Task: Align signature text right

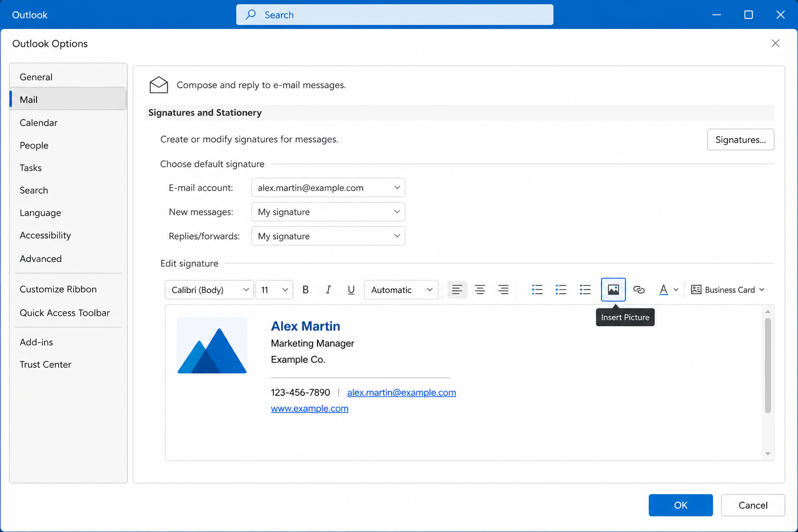Action: tap(503, 290)
